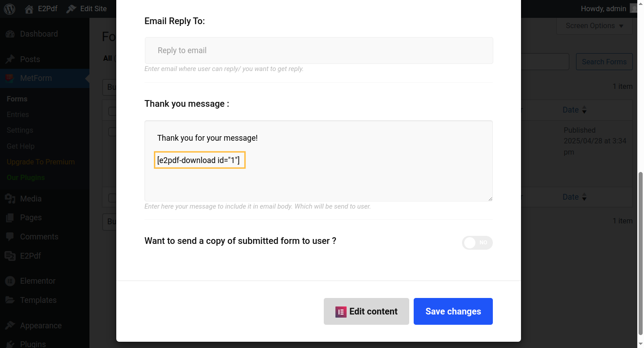Open the MetForm Entries submenu item
The height and width of the screenshot is (348, 644).
[18, 114]
